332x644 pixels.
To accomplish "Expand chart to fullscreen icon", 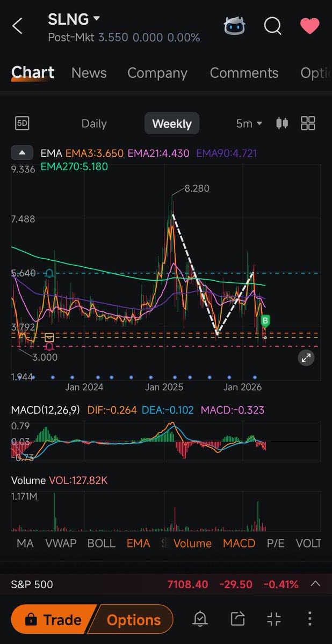I will (306, 357).
